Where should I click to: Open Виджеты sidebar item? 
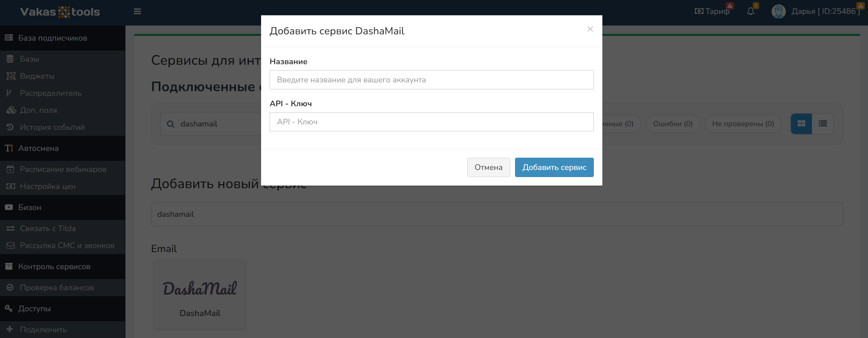click(37, 76)
